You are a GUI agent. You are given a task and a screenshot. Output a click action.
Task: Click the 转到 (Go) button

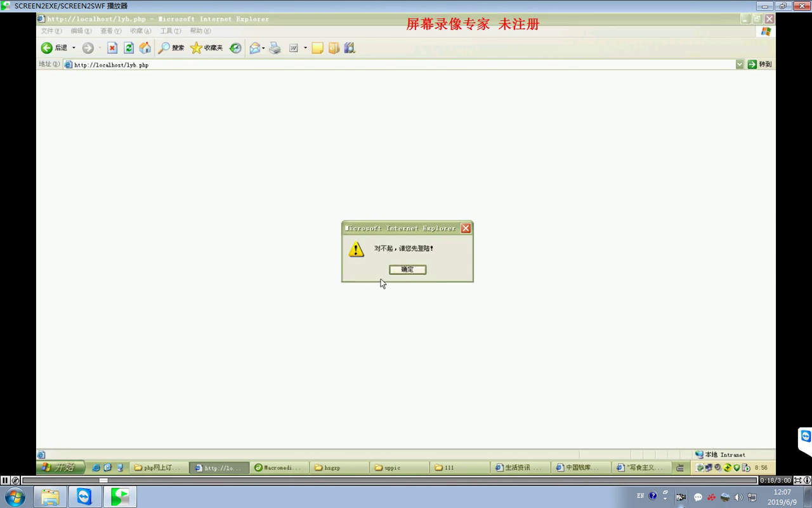click(x=760, y=64)
